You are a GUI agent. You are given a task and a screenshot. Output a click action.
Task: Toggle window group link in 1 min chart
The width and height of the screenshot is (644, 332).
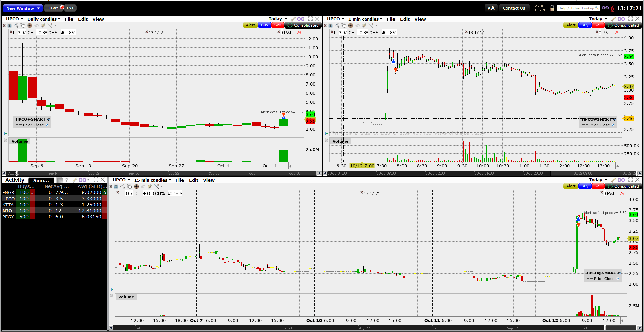(x=621, y=19)
